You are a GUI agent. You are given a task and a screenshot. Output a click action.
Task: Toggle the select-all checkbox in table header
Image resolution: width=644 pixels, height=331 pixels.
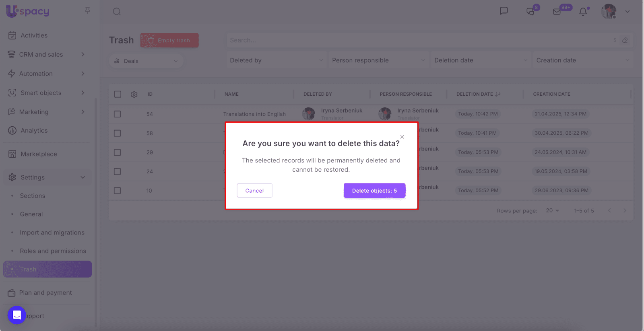(x=118, y=94)
